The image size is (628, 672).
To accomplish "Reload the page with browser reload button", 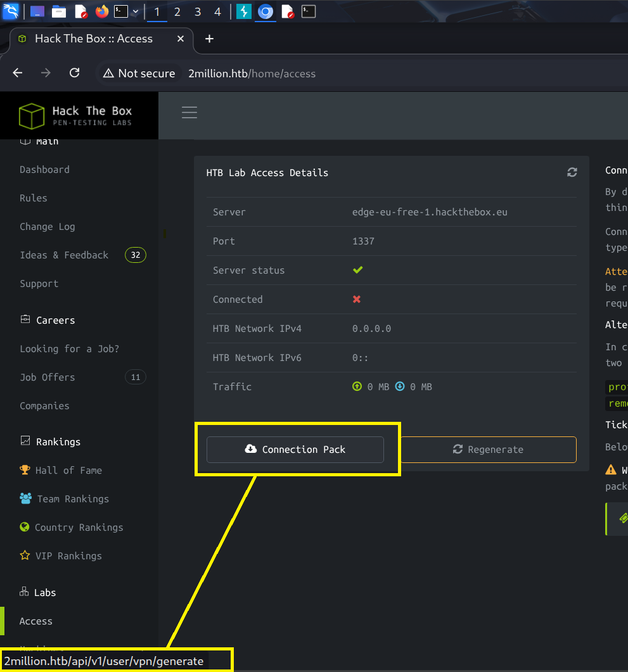I will click(74, 73).
